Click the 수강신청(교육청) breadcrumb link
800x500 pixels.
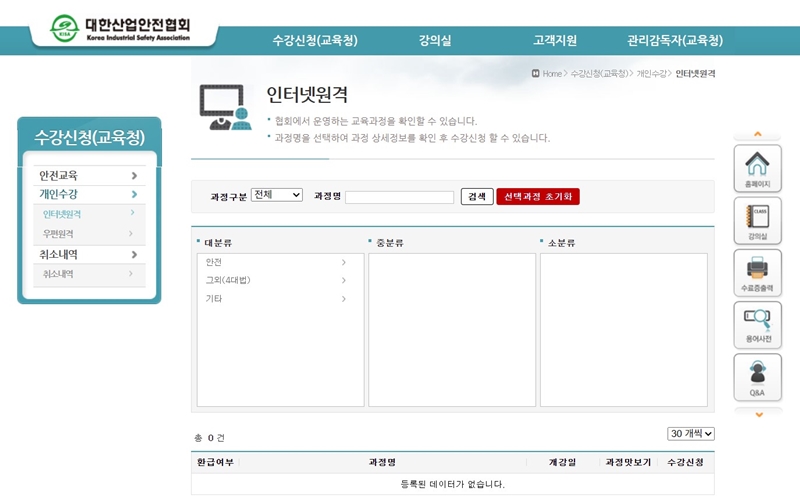(599, 73)
